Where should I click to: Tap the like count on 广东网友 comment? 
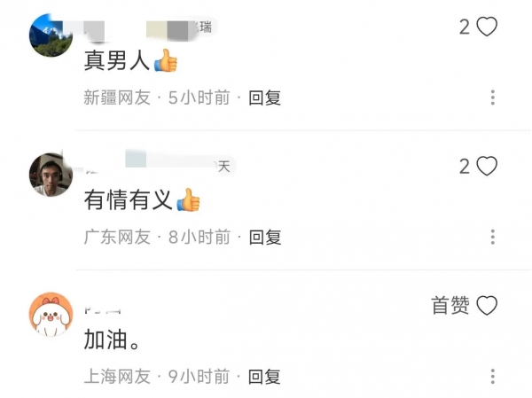(465, 167)
